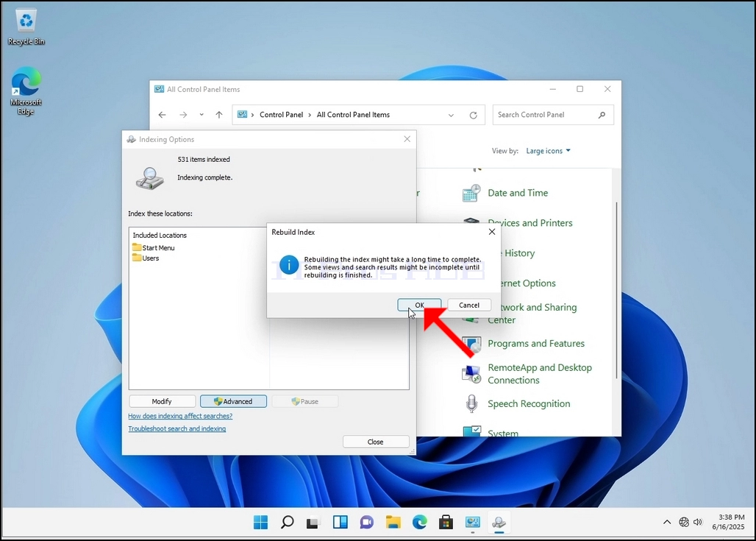Viewport: 756px width, 541px height.
Task: Open Programs and Features icon
Action: 471,344
